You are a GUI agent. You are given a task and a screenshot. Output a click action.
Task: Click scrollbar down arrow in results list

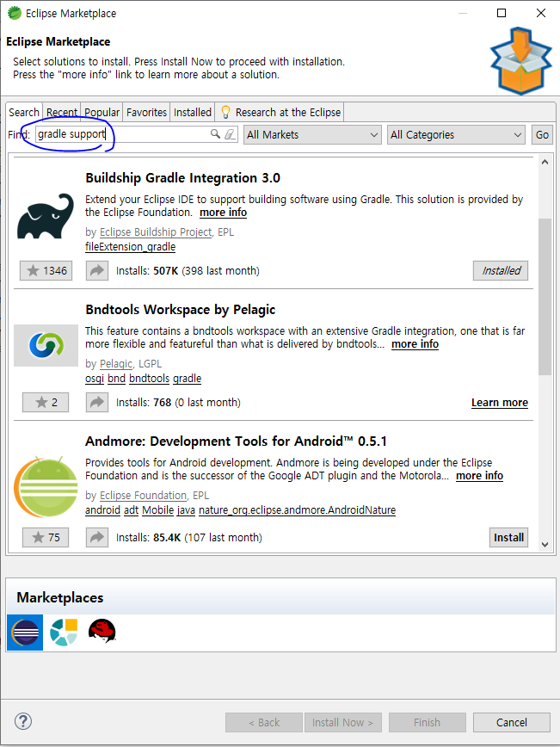click(x=545, y=545)
